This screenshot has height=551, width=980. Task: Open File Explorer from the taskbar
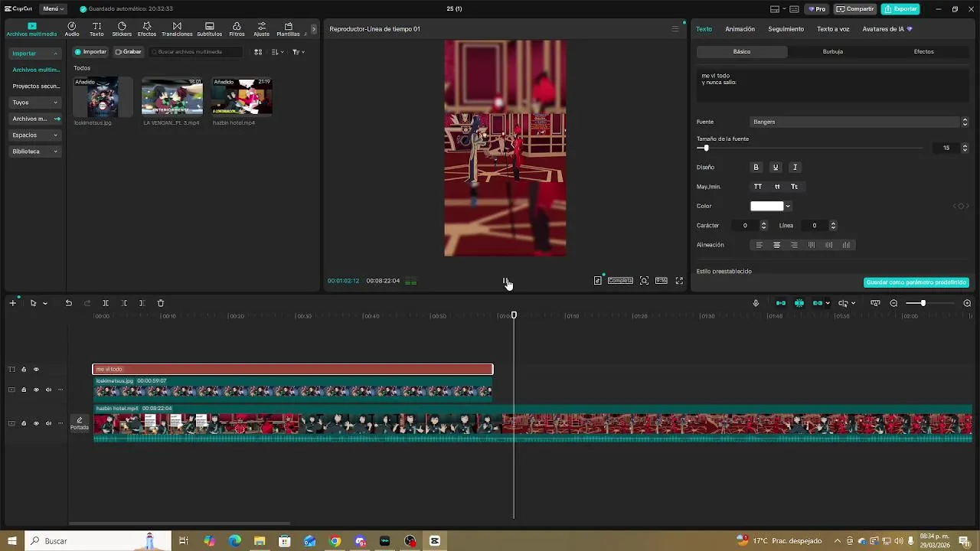point(260,541)
